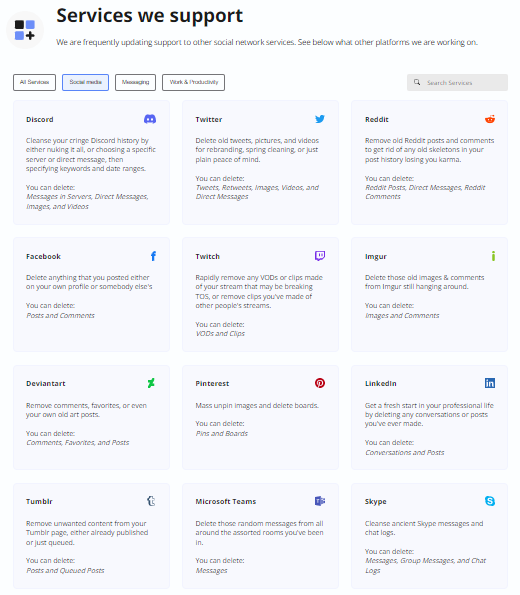Click "Remove old Reddit posts" description
This screenshot has width=520, height=595.
click(x=430, y=150)
